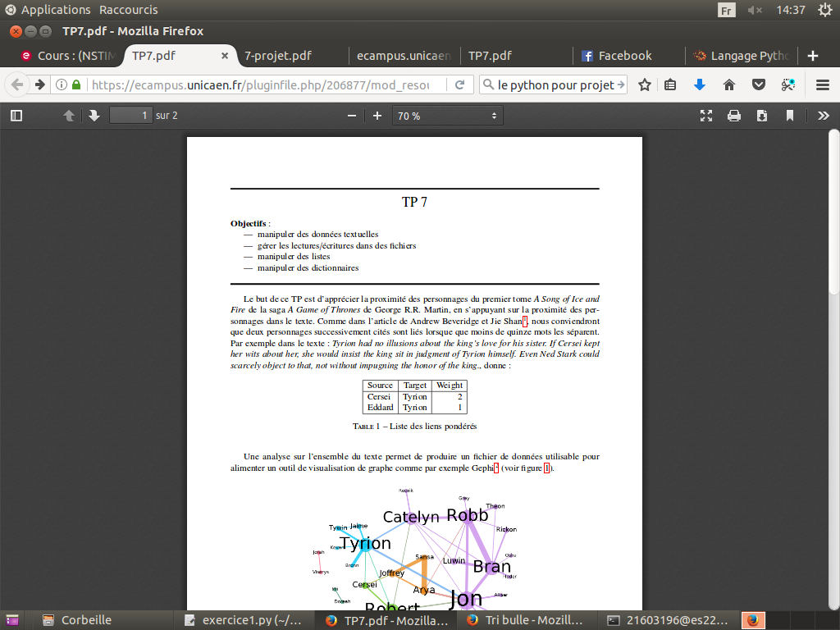Open the 70% zoom level dropdown
The image size is (840, 630).
447,116
